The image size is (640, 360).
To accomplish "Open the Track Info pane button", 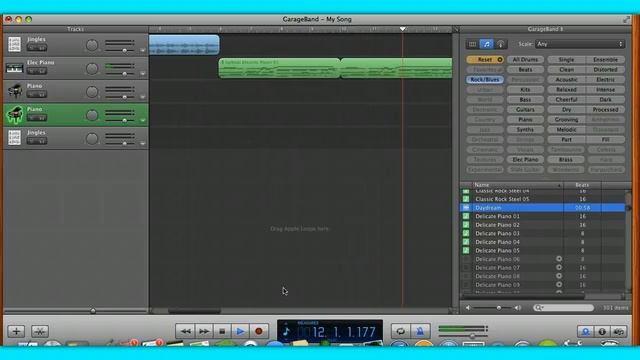I will pyautogui.click(x=602, y=331).
